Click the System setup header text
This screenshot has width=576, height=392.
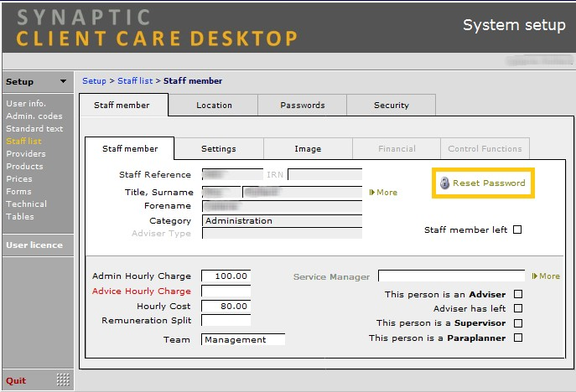(x=514, y=25)
